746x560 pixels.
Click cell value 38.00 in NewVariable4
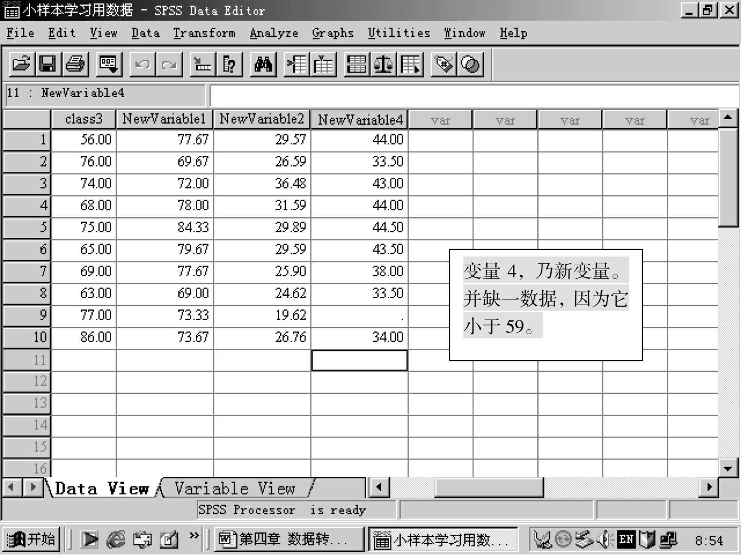pyautogui.click(x=359, y=272)
